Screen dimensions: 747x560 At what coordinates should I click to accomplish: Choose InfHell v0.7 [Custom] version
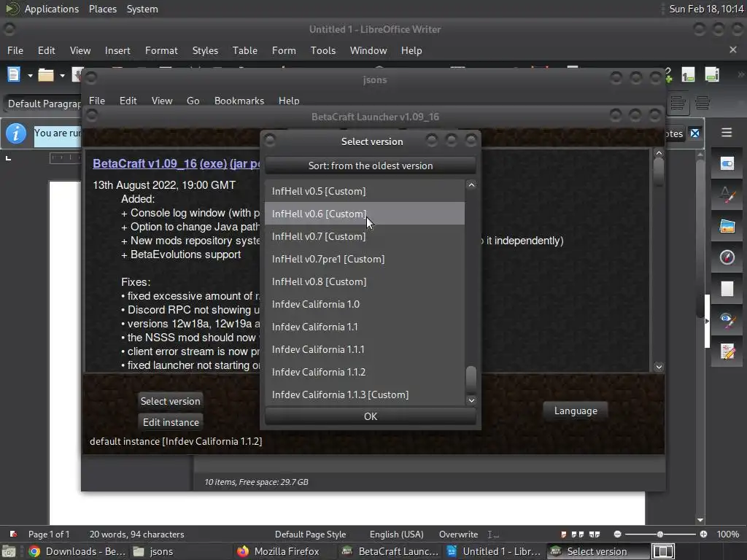pos(365,236)
